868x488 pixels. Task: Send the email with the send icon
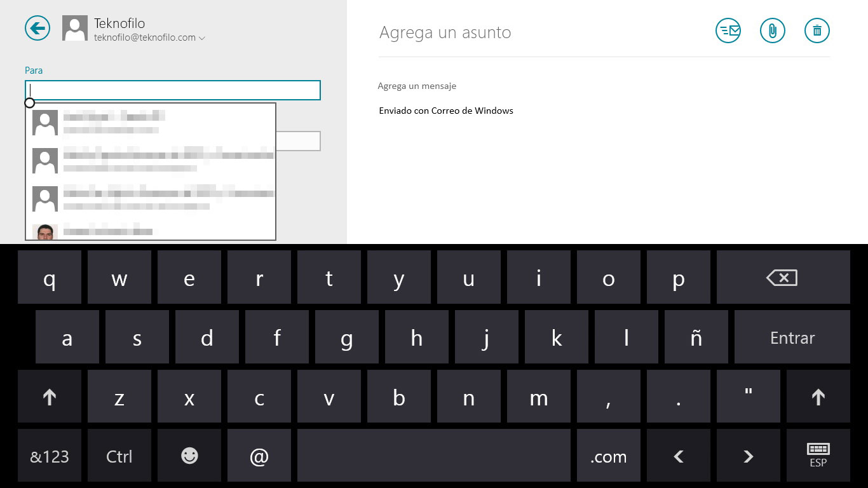point(728,30)
